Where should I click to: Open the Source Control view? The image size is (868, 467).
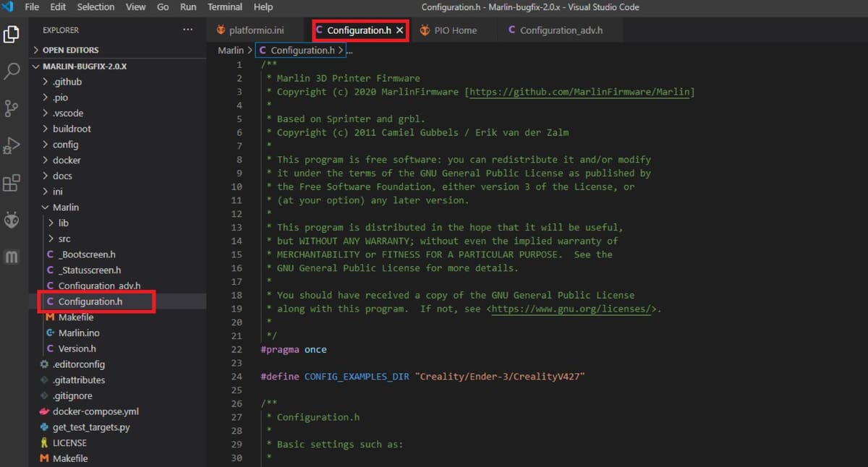[12, 108]
